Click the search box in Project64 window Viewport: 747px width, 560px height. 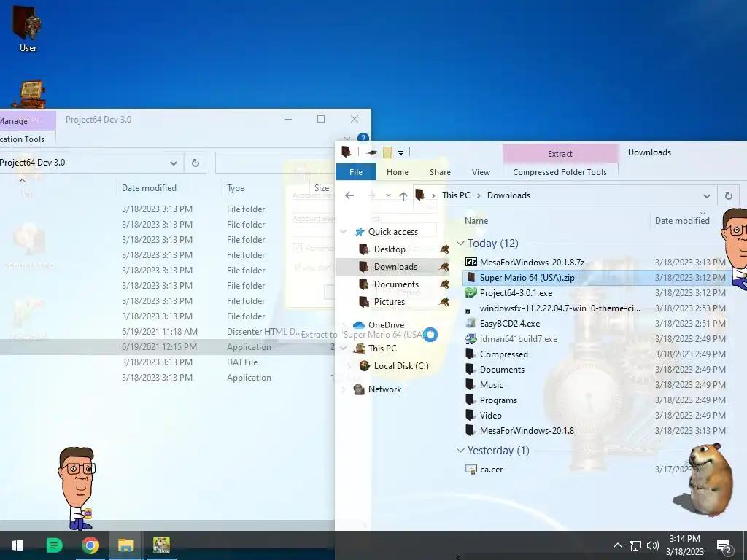[275, 163]
